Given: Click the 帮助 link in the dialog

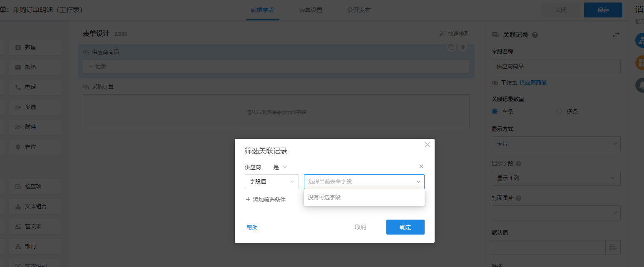Looking at the screenshot, I should (252, 227).
